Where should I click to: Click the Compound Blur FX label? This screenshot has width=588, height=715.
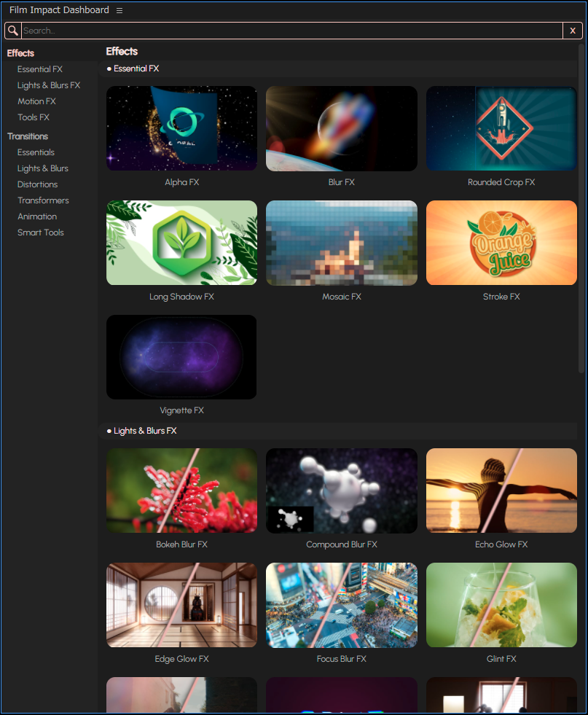click(342, 544)
